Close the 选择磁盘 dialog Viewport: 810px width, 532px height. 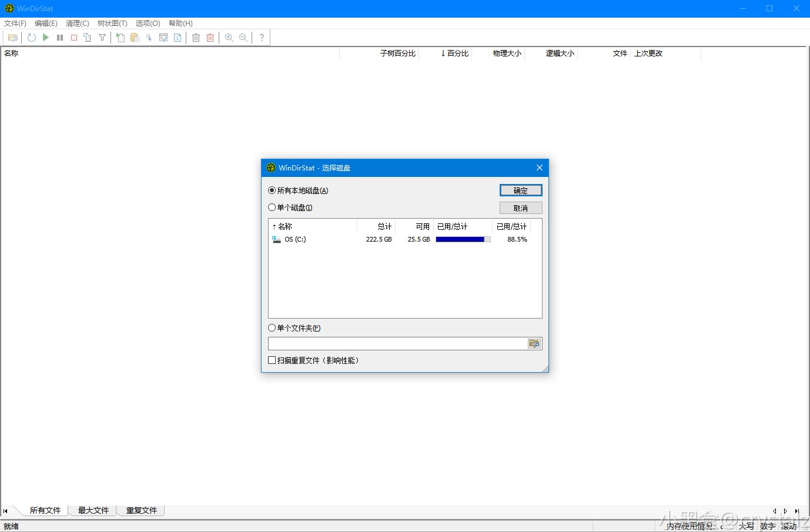(540, 168)
